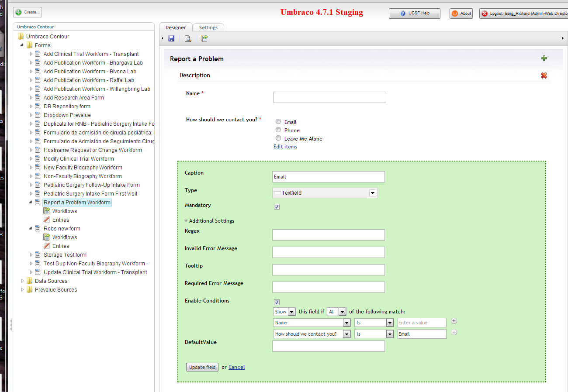Image resolution: width=568 pixels, height=392 pixels.
Task: Click the Edit items link
Action: [x=285, y=147]
